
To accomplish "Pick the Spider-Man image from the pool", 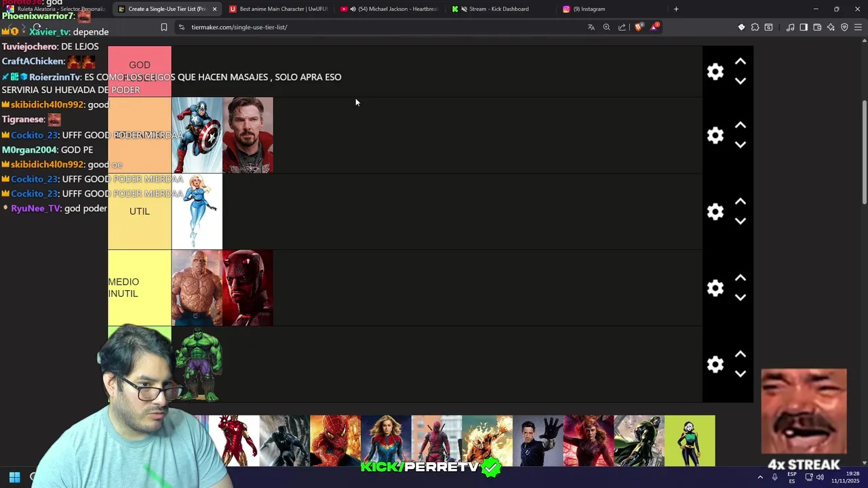I will tap(336, 441).
